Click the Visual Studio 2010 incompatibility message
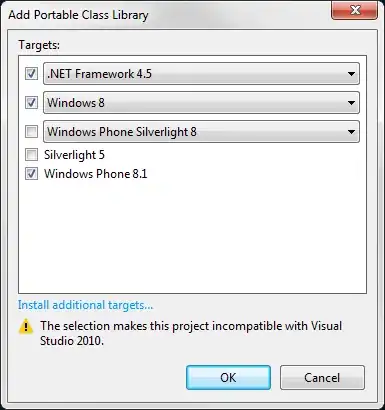Viewport: 385px width, 410px height. pos(191,333)
